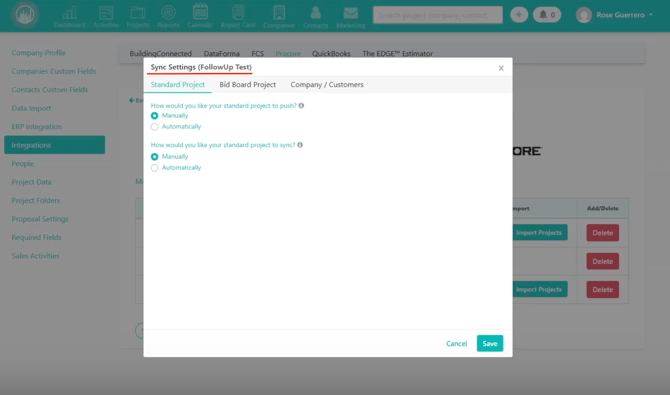The height and width of the screenshot is (395, 670).
Task: Open The EDGE Estimator tab
Action: (398, 53)
